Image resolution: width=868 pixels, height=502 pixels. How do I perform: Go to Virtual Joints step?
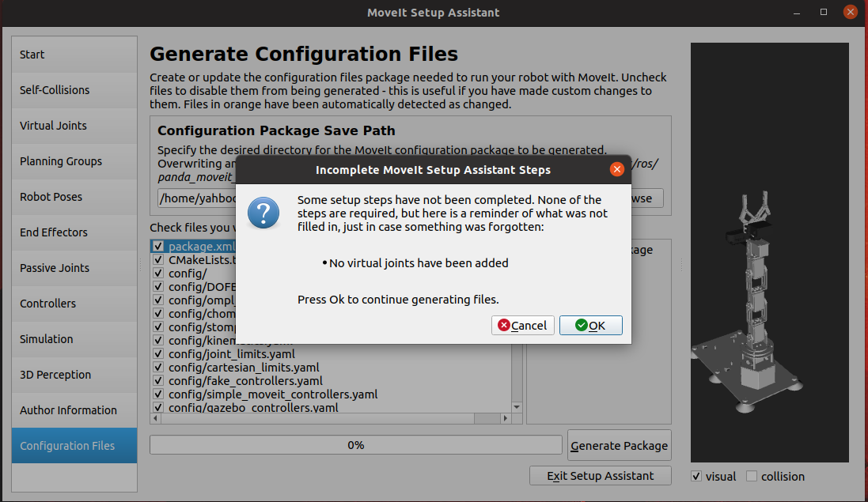74,126
